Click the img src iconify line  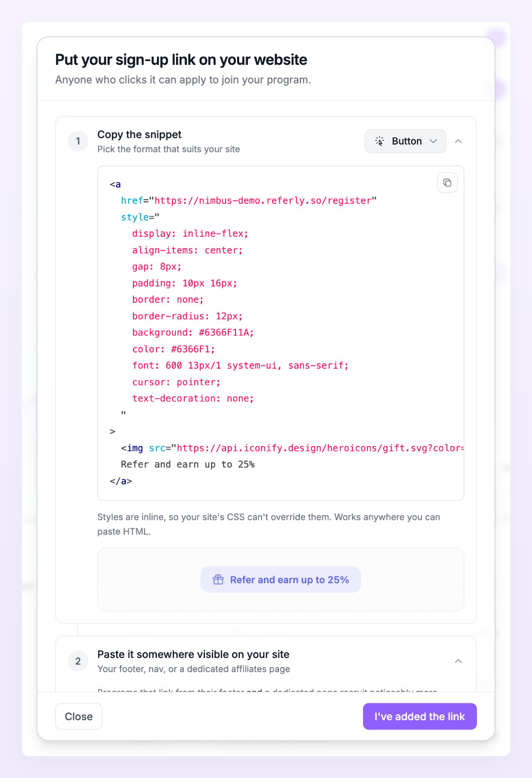coord(292,448)
